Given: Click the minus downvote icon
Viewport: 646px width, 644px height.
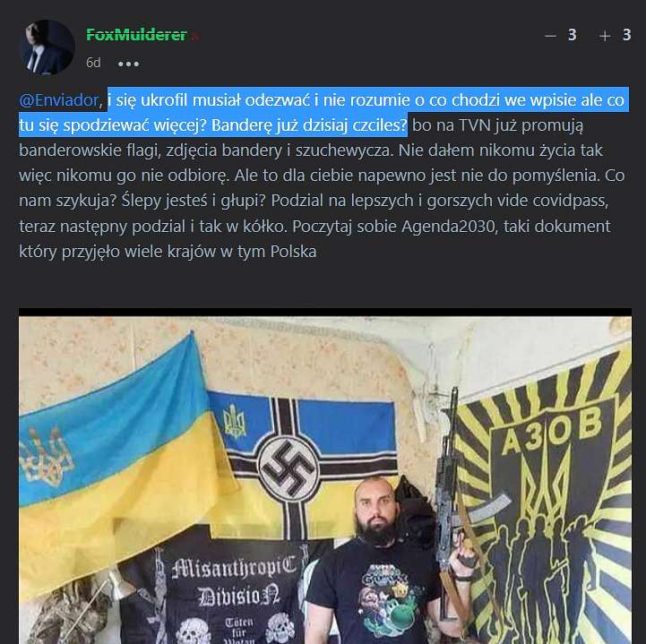Looking at the screenshot, I should (550, 36).
